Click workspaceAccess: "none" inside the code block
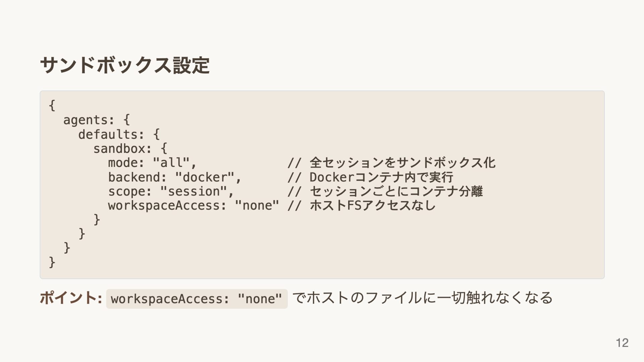This screenshot has width=644, height=362. 193,205
